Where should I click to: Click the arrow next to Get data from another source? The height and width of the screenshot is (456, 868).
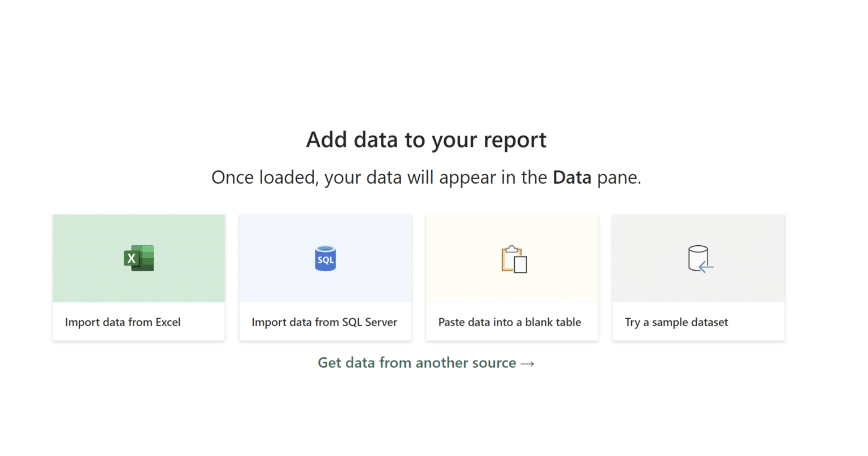[x=527, y=363]
